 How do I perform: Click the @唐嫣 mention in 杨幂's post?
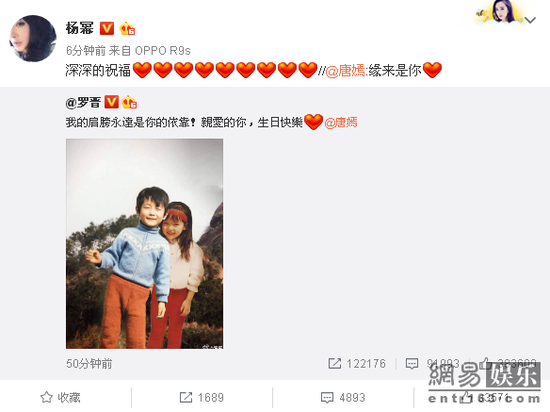(x=345, y=71)
